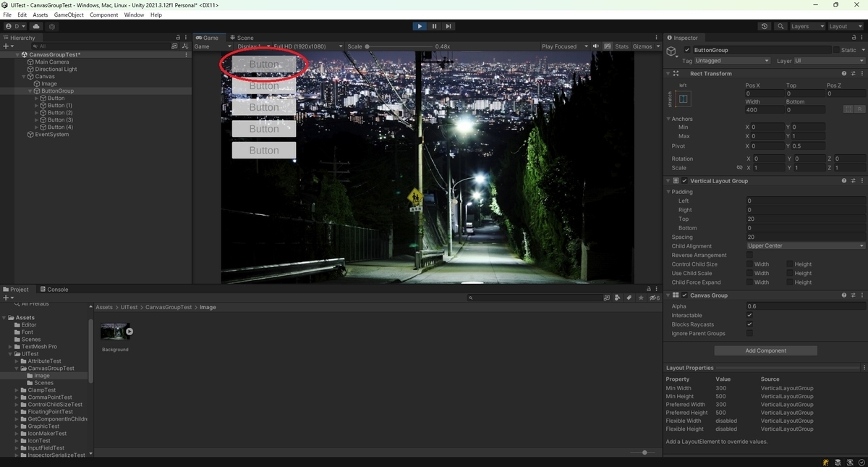Screen dimensions: 868x467
Task: Open the cloud services icon
Action: (x=36, y=26)
